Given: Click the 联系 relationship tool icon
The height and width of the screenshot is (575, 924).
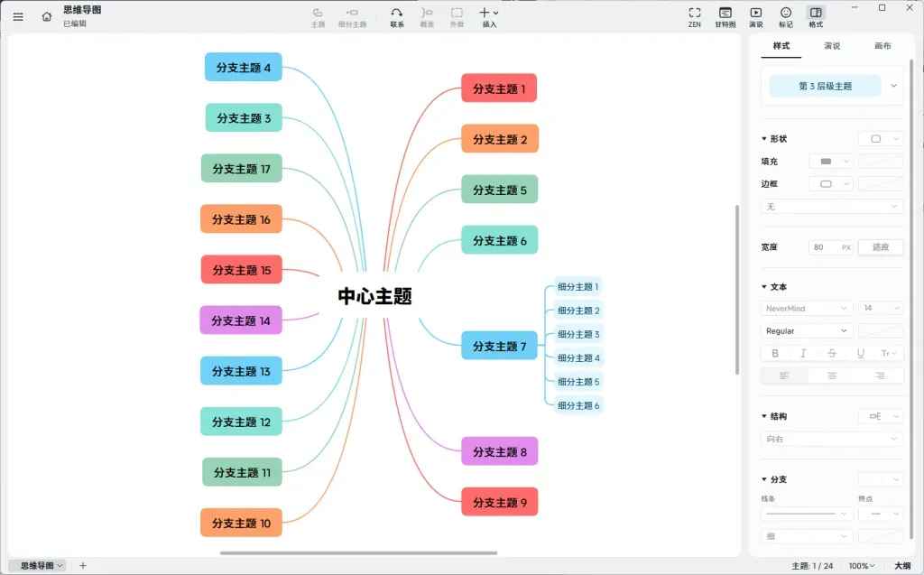Looking at the screenshot, I should coord(397,13).
